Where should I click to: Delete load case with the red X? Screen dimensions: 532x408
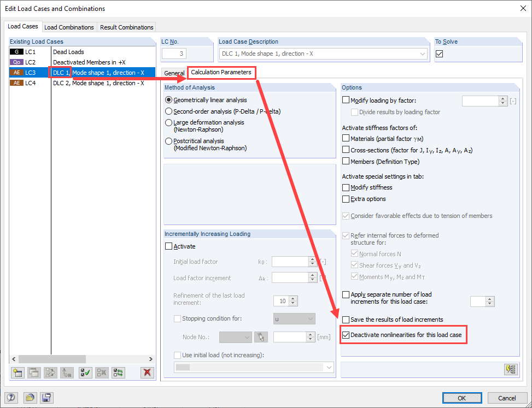pos(147,372)
